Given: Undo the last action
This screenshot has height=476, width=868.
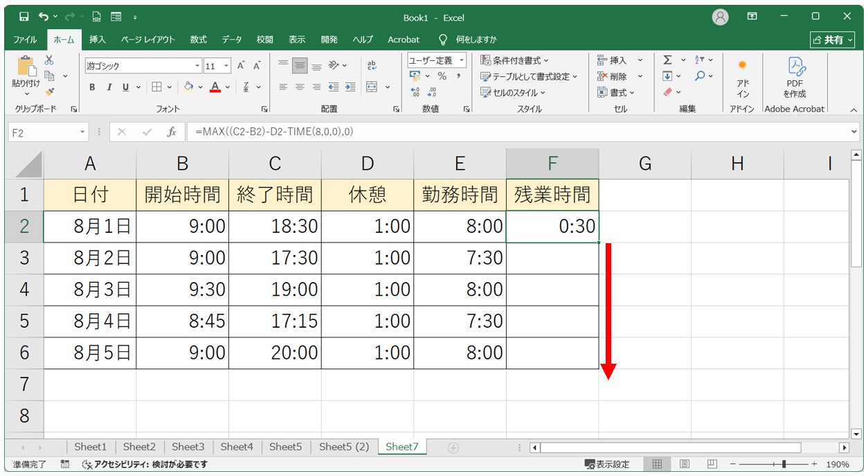Looking at the screenshot, I should 44,17.
